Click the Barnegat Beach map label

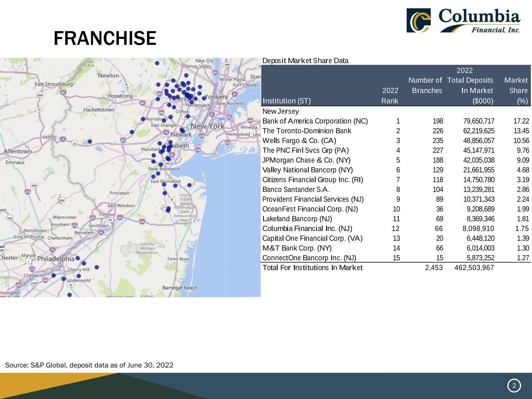[x=180, y=288]
